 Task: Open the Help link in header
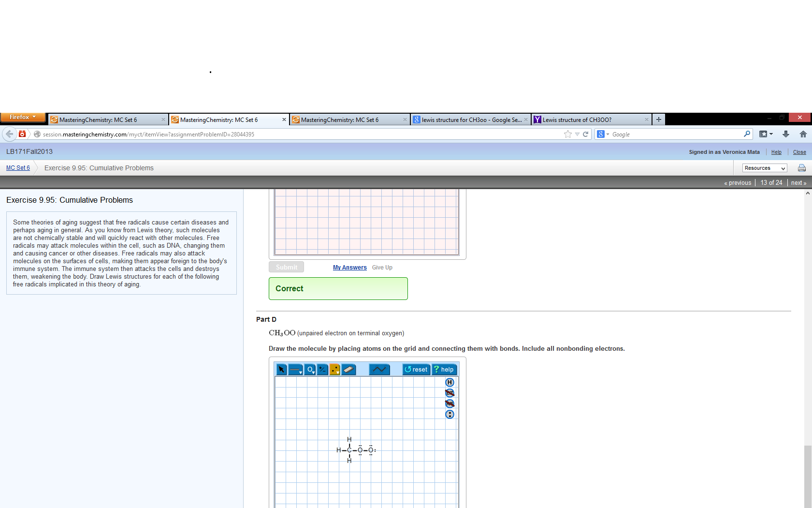pos(776,152)
